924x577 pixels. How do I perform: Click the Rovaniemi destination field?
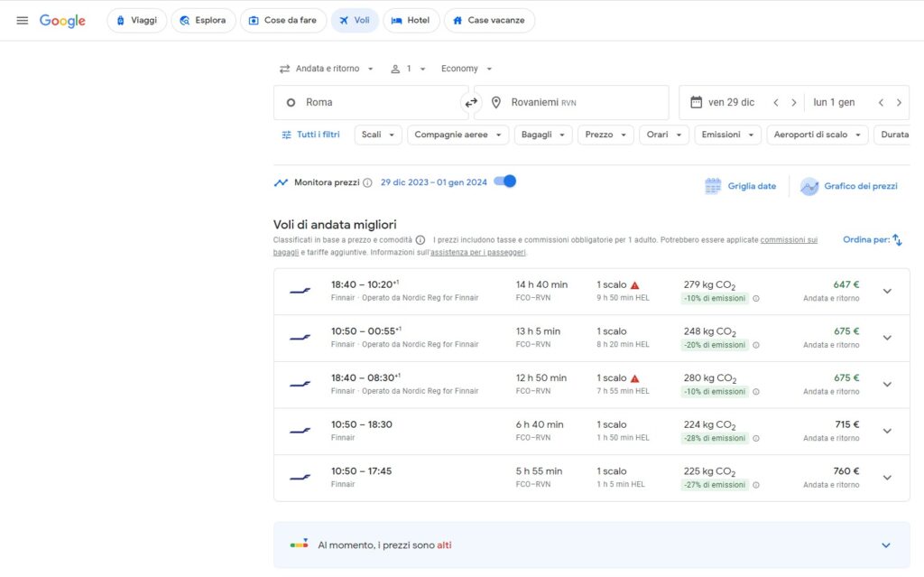[571, 102]
